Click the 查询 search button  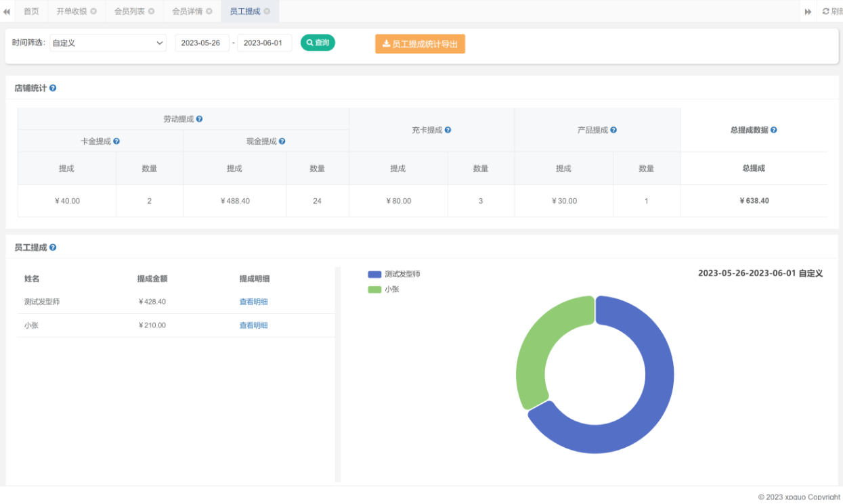tap(318, 43)
